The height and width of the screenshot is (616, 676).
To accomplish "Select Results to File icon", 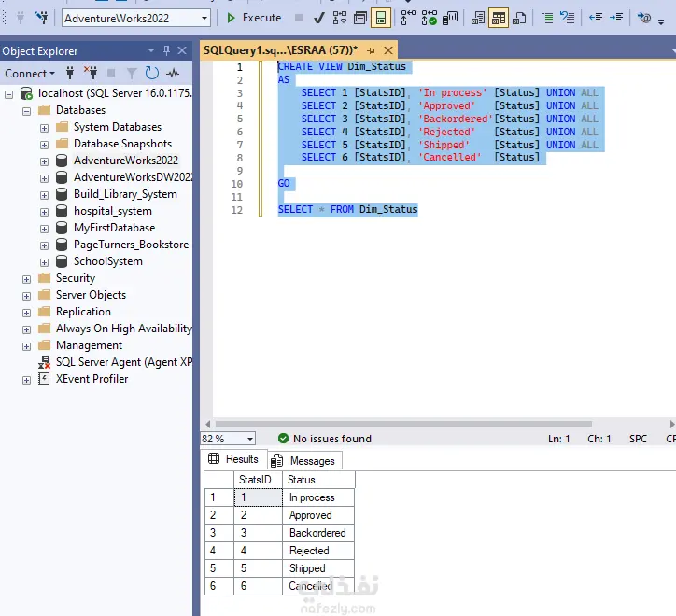I will click(519, 18).
